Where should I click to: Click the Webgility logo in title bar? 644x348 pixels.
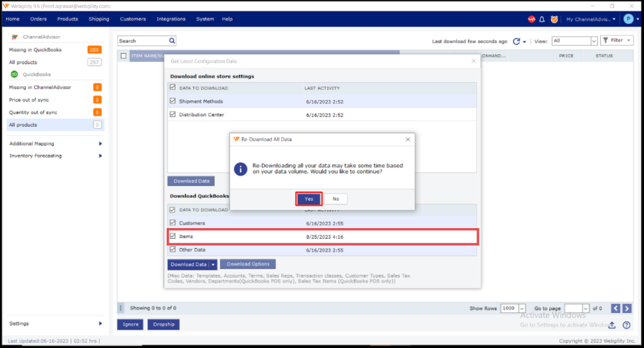tap(6, 6)
